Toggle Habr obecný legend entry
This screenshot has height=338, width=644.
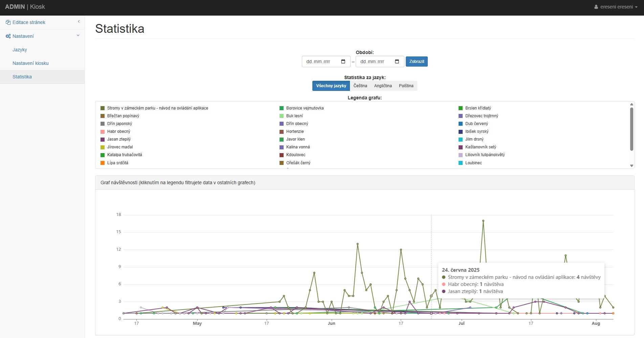(118, 131)
